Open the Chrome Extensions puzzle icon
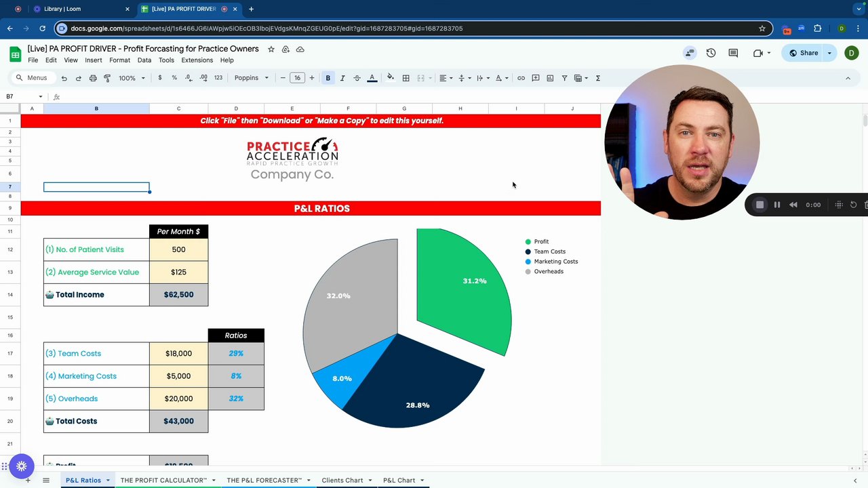868x488 pixels. [817, 28]
